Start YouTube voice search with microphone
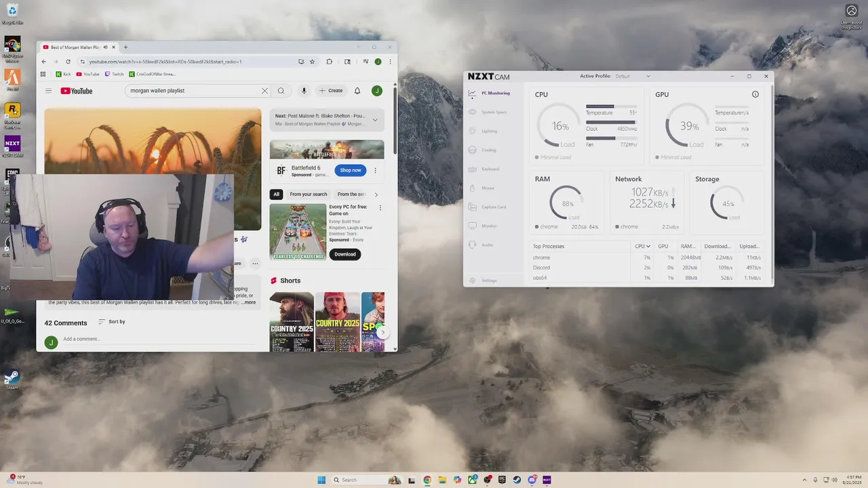This screenshot has width=868, height=488. point(304,91)
